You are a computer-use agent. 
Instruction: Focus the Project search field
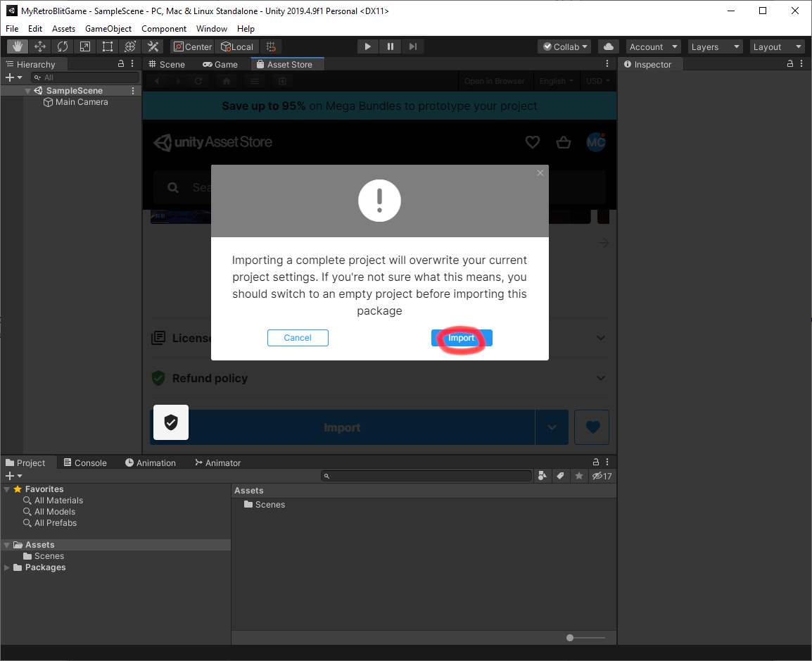point(426,476)
